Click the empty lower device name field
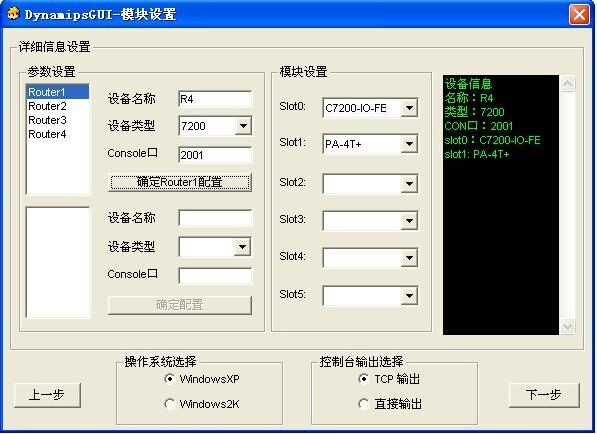This screenshot has height=434, width=597. click(215, 218)
